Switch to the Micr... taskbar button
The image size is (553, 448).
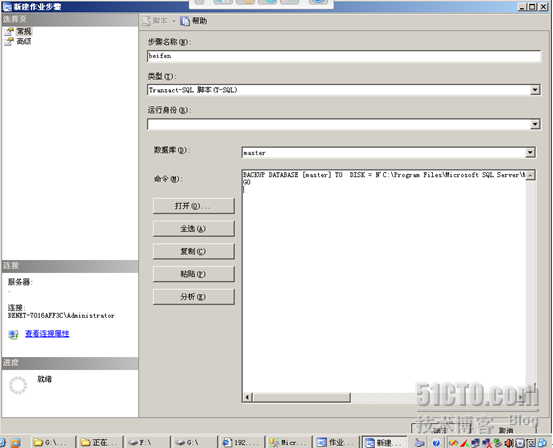coord(288,442)
